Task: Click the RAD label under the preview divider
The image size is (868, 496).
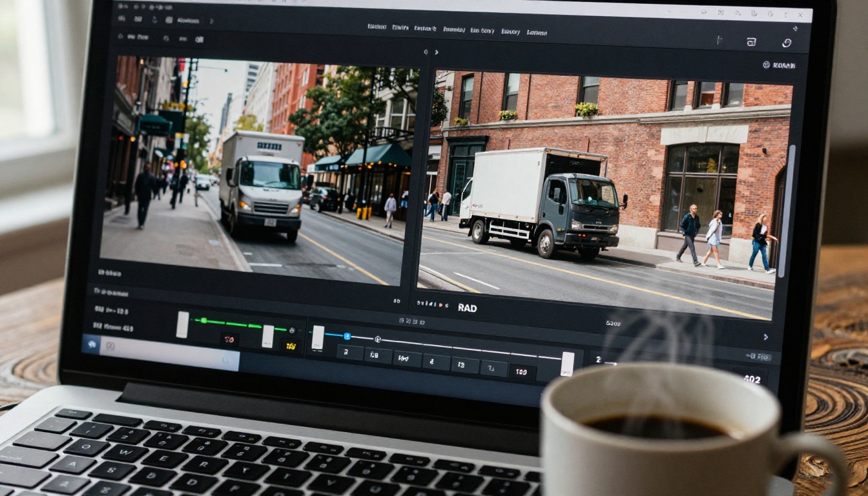Action: [x=467, y=308]
